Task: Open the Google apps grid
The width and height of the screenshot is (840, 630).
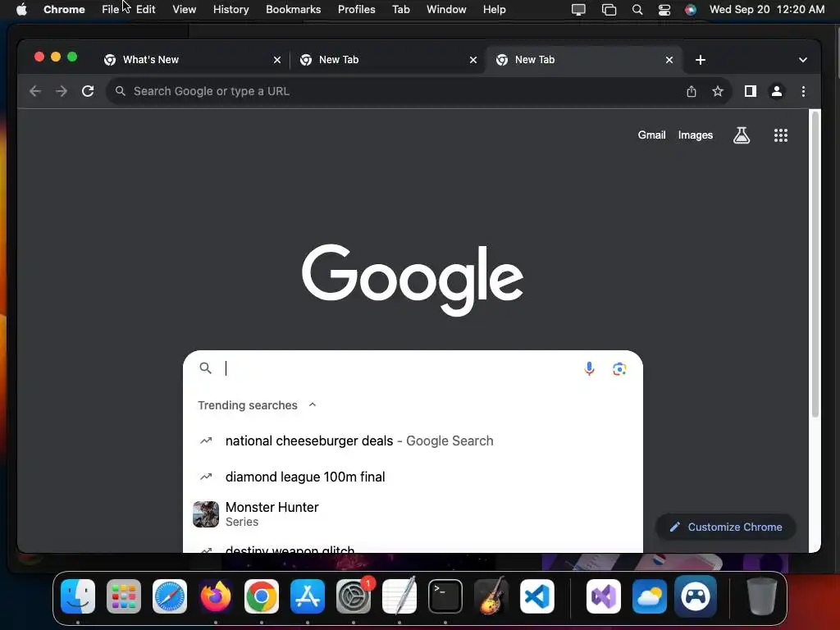Action: [x=781, y=135]
